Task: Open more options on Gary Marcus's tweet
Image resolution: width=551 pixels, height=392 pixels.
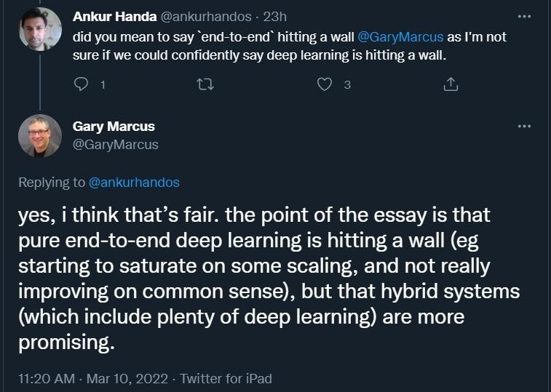Action: 523,127
